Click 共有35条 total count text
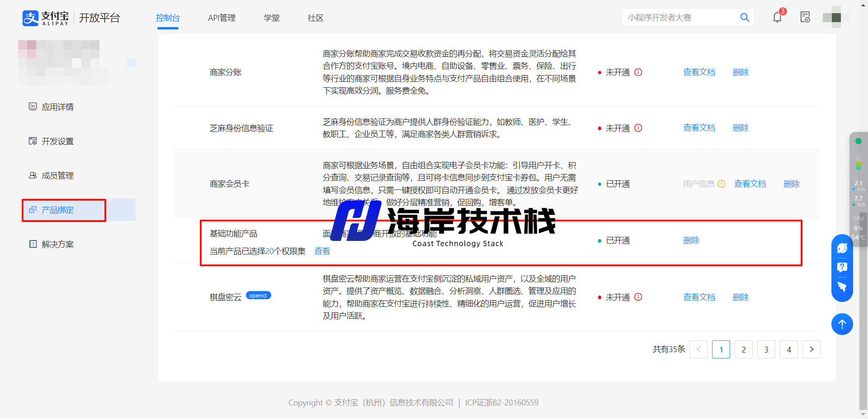The image size is (868, 419). click(x=669, y=349)
